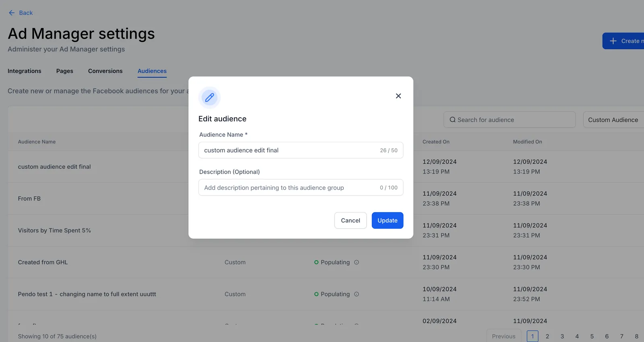The image size is (644, 342).
Task: Click Custom type in Pendo test 1 row
Action: coord(235,294)
